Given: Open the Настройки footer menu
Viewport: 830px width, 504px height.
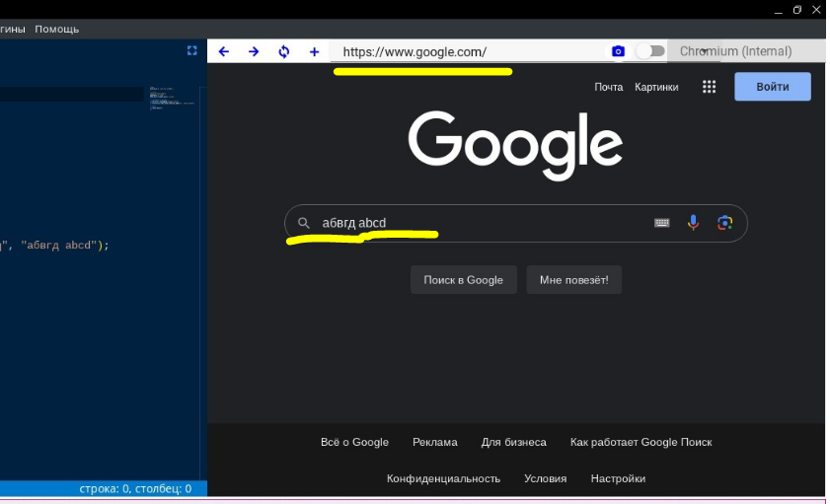Looking at the screenshot, I should click(618, 478).
